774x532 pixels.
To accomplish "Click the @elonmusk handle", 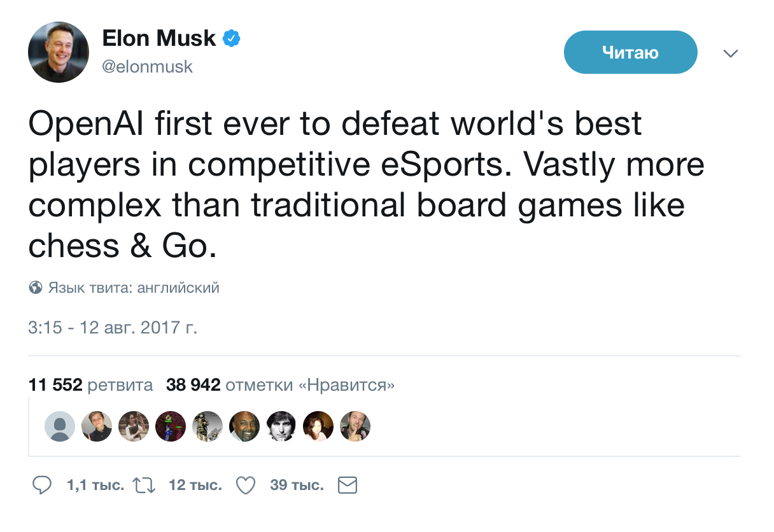I will 147,66.
